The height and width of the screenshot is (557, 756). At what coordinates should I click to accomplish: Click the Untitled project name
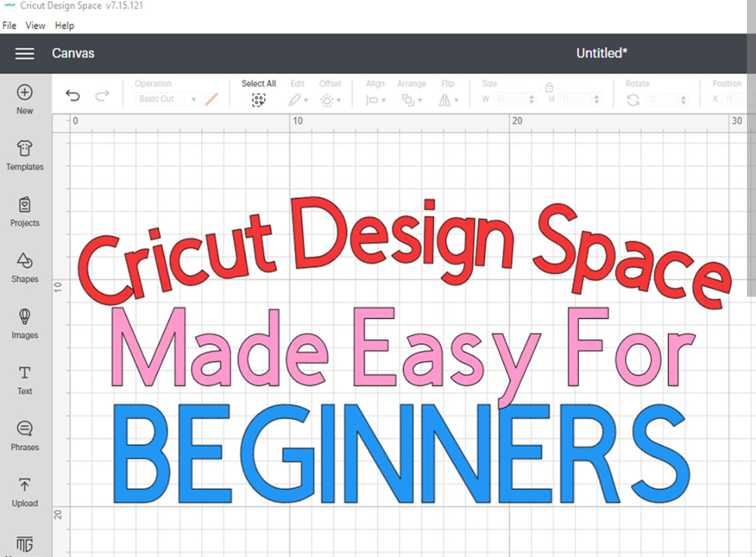pos(601,53)
